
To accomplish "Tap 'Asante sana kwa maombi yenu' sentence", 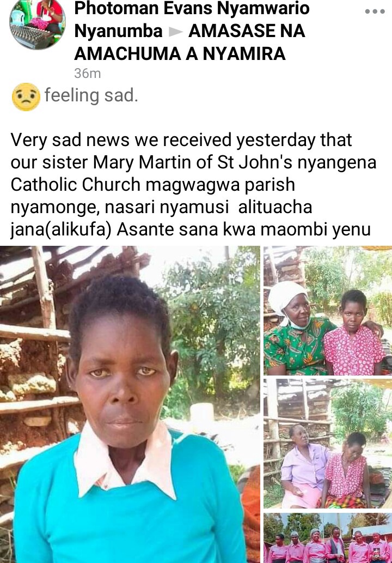I will pyautogui.click(x=243, y=229).
